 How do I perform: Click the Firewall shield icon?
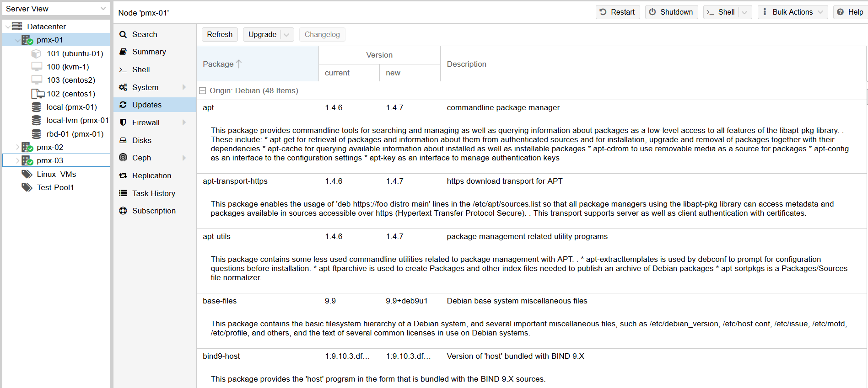pyautogui.click(x=123, y=122)
